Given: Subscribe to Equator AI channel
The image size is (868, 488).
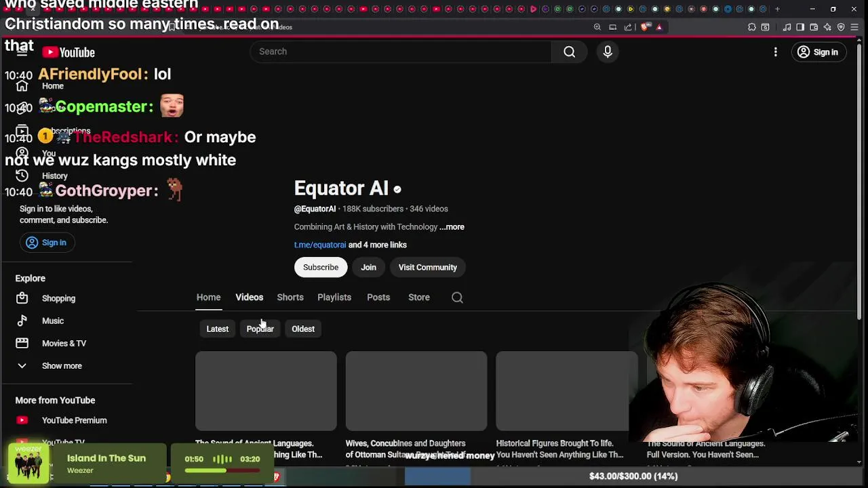Looking at the screenshot, I should point(321,267).
